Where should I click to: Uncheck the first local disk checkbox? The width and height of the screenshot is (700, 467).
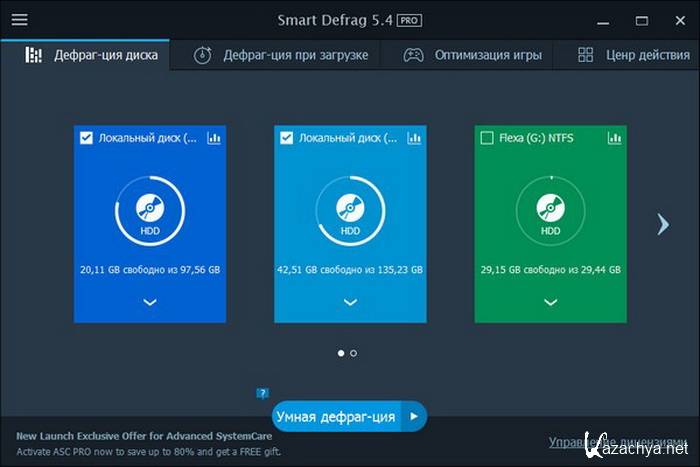[x=87, y=138]
